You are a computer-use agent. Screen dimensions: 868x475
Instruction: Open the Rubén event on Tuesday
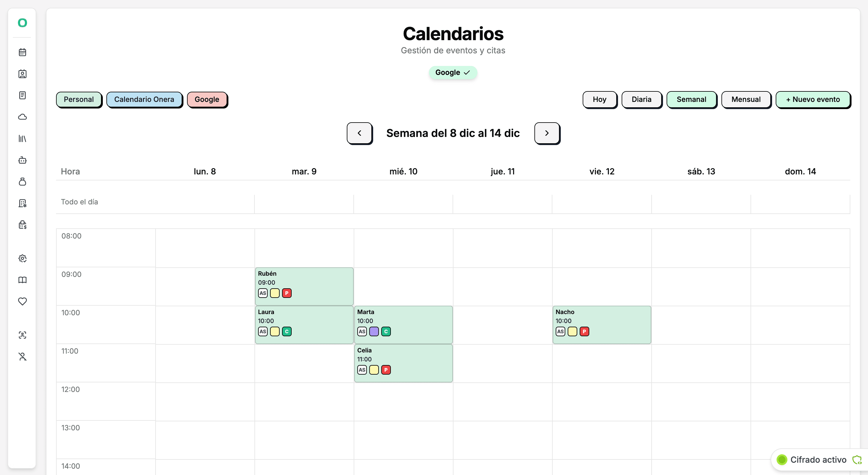304,286
